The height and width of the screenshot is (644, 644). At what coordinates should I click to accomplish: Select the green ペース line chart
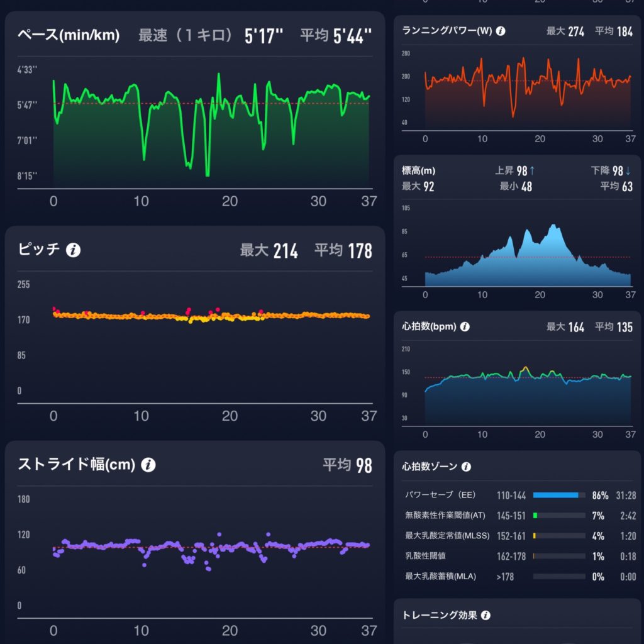(x=211, y=126)
